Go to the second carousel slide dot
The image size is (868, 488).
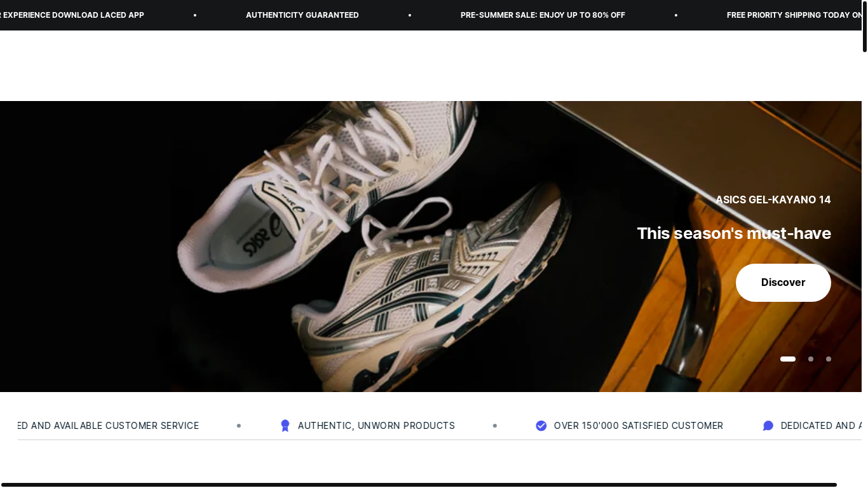click(x=811, y=359)
